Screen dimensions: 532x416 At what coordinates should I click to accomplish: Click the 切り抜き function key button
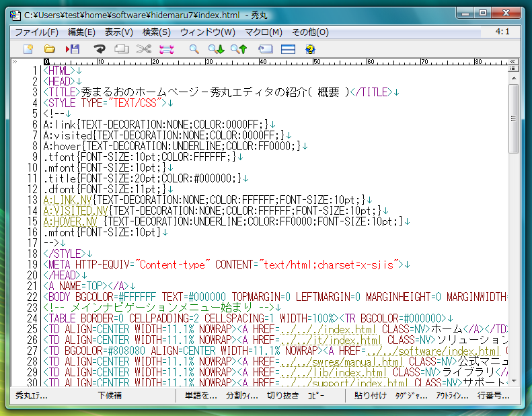point(283,396)
